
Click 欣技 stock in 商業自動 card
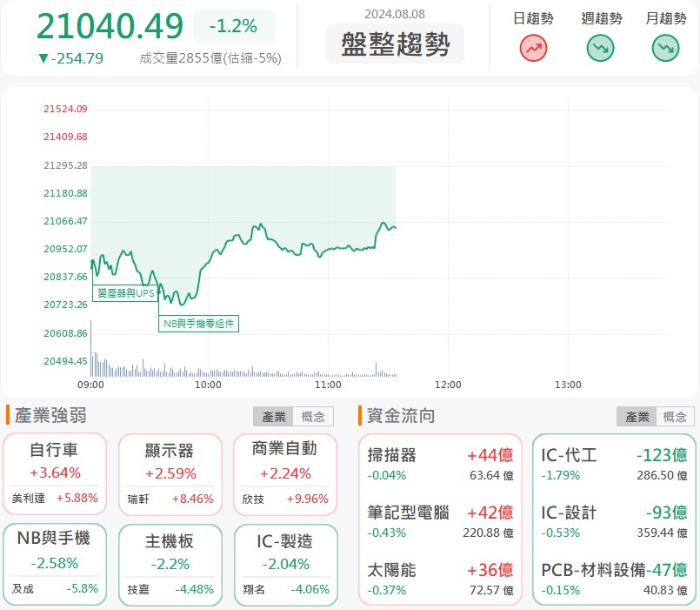click(253, 499)
